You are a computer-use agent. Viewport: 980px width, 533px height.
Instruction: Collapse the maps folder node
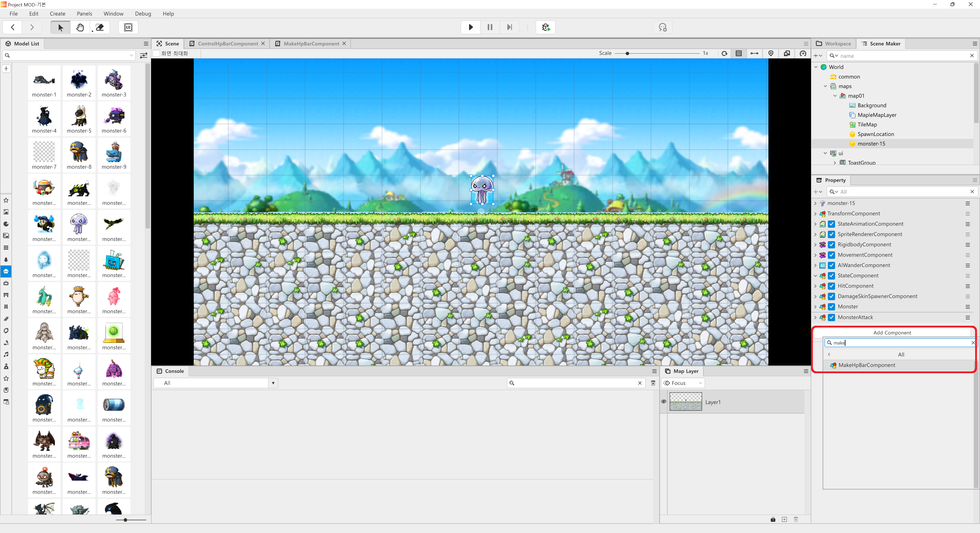(826, 86)
